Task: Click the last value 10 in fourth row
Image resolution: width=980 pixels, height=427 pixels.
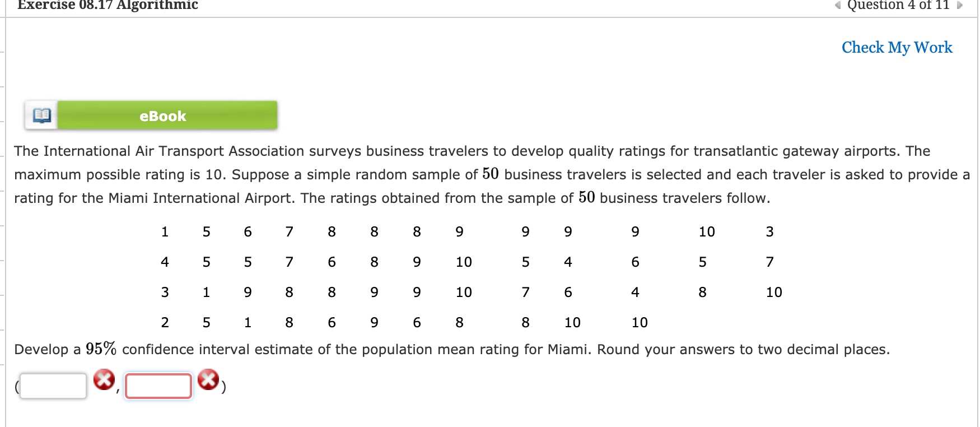Action: click(x=640, y=323)
